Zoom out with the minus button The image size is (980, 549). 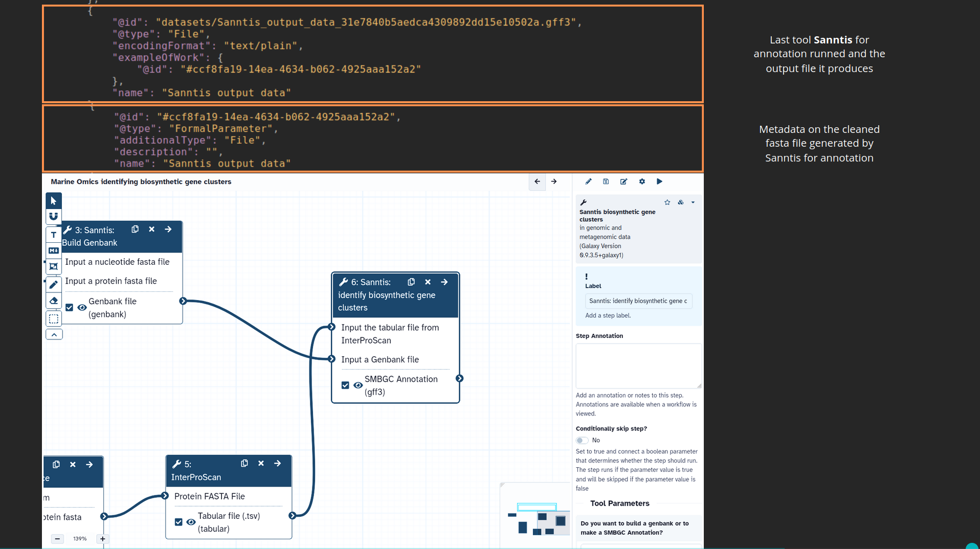tap(58, 539)
